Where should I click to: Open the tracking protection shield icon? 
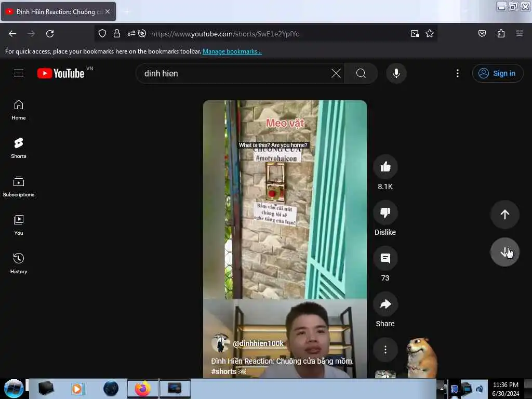pos(102,33)
